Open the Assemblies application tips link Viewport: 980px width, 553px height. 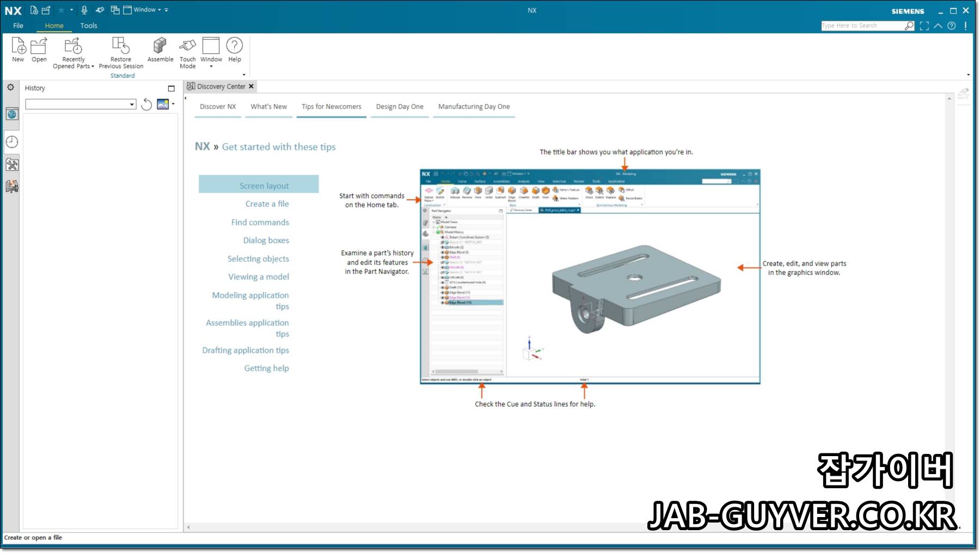click(247, 328)
